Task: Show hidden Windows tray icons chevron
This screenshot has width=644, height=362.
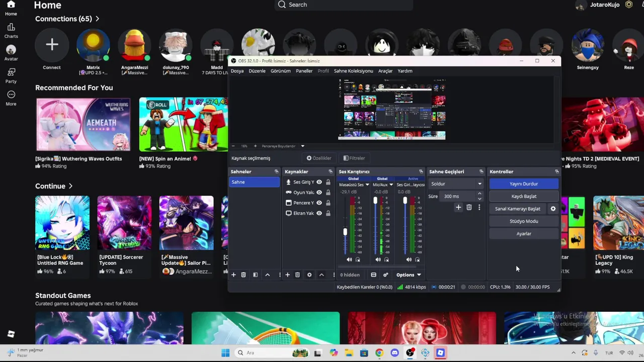Action: 573,353
